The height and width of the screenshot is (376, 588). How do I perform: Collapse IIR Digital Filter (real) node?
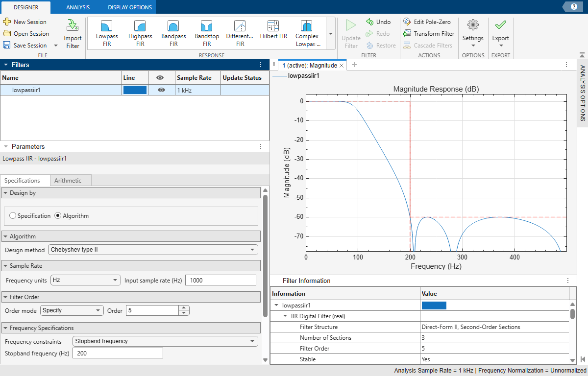pos(285,316)
